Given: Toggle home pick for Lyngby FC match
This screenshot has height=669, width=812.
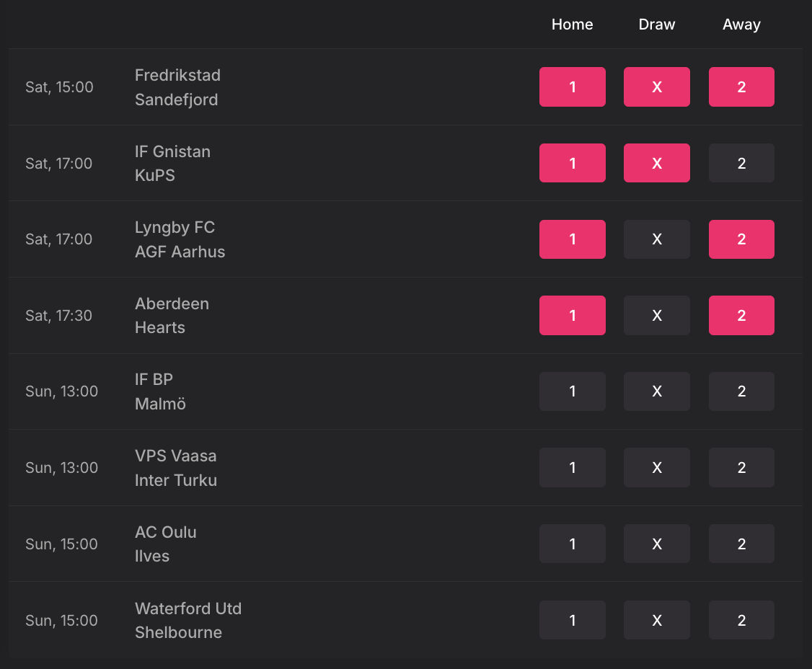Looking at the screenshot, I should [573, 239].
